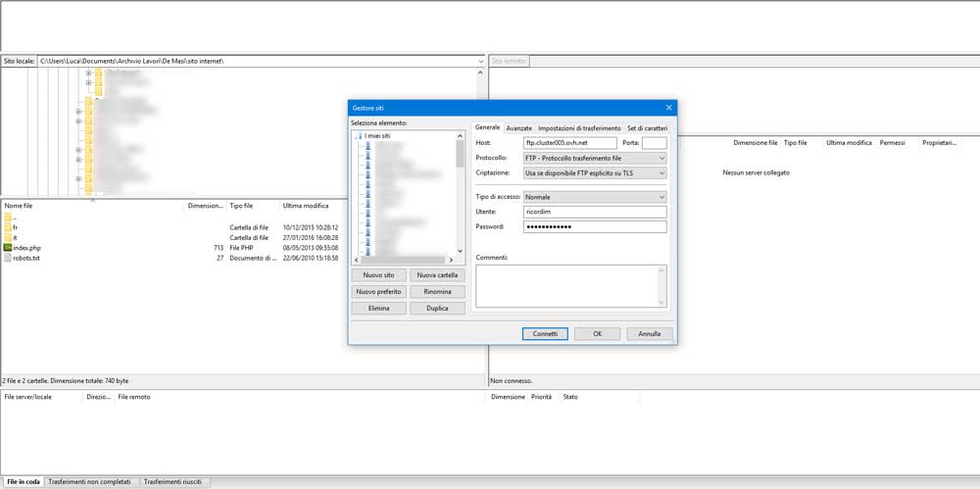Select the I miei siti root icon
Viewport: 980px width, 489px height.
tap(358, 135)
